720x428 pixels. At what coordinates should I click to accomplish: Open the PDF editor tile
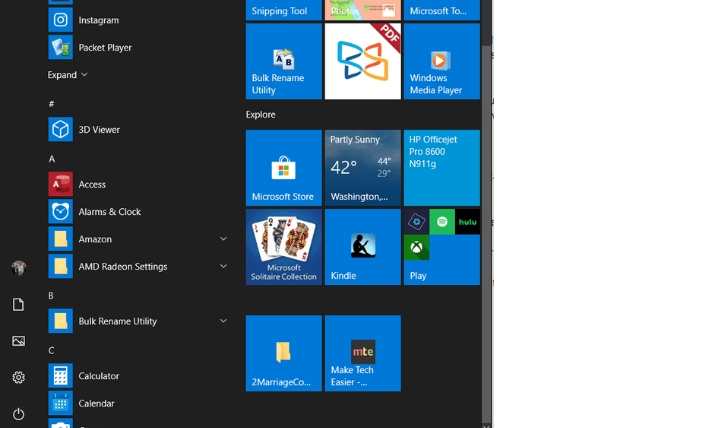pos(363,62)
